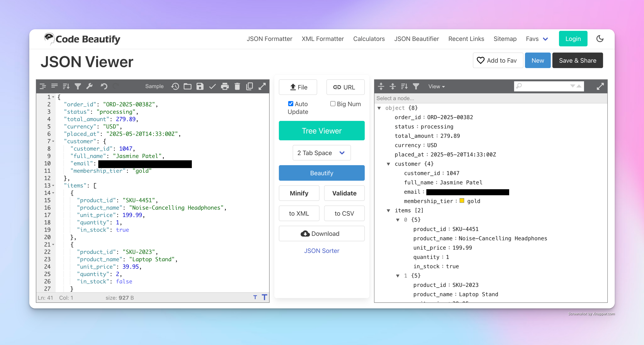Screen dimensions: 644x345
Task: Open the filter icon on the tree toolbar
Action: point(416,86)
